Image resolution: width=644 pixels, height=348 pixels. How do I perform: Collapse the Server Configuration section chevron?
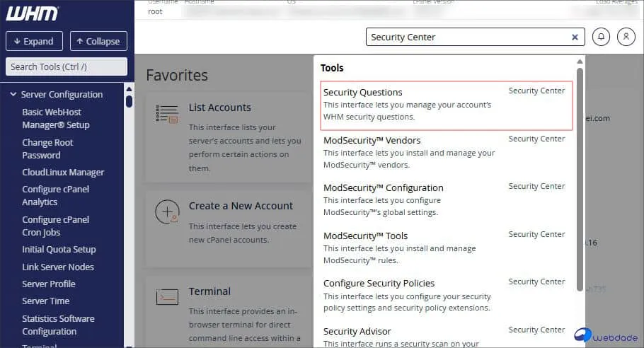click(x=13, y=94)
